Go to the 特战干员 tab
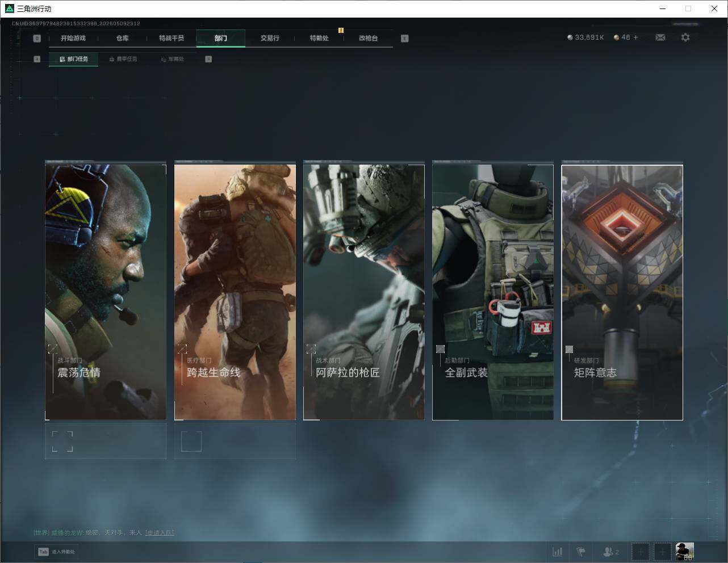The image size is (728, 563). [171, 38]
